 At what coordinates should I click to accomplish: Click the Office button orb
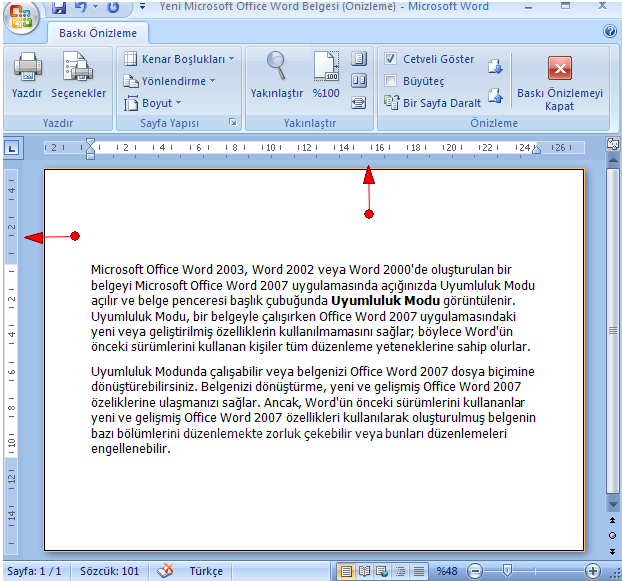tap(21, 17)
